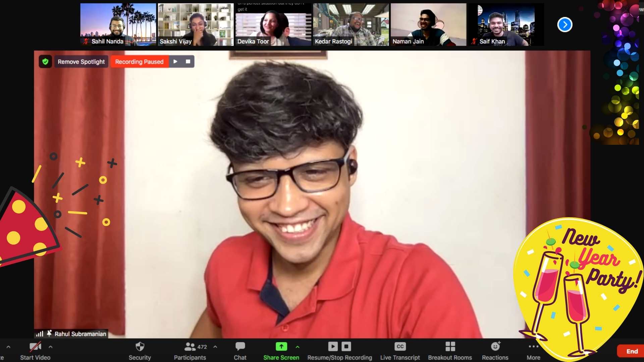Image resolution: width=644 pixels, height=362 pixels.
Task: Click the red End meeting button
Action: tap(632, 351)
